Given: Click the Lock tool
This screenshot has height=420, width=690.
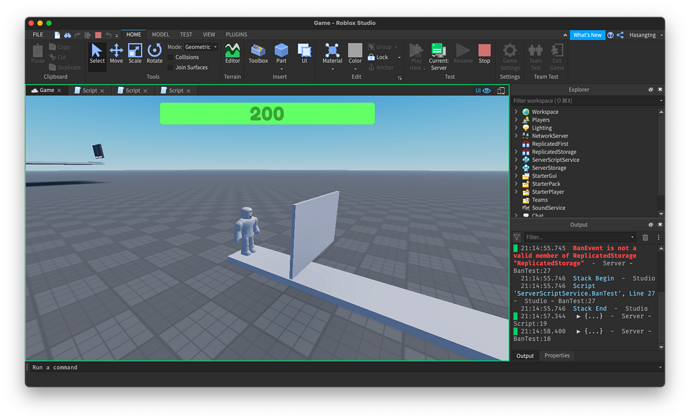Looking at the screenshot, I should coord(378,57).
